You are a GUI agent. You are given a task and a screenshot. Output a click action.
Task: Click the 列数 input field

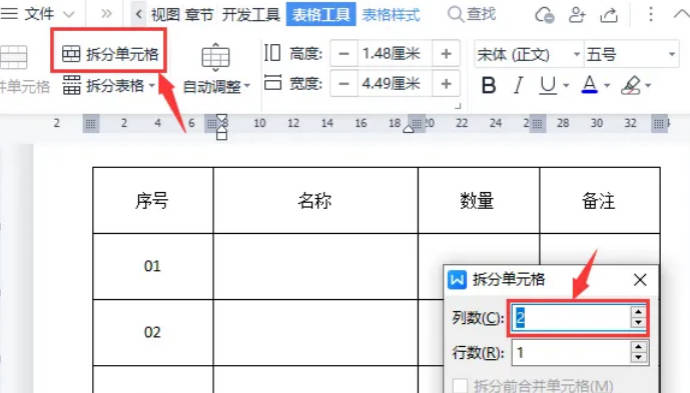(x=571, y=317)
